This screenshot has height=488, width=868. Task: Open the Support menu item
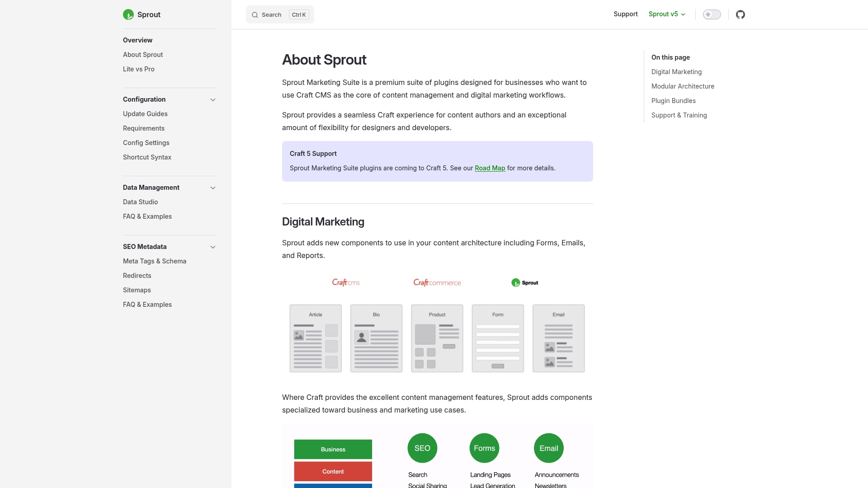[x=625, y=14]
